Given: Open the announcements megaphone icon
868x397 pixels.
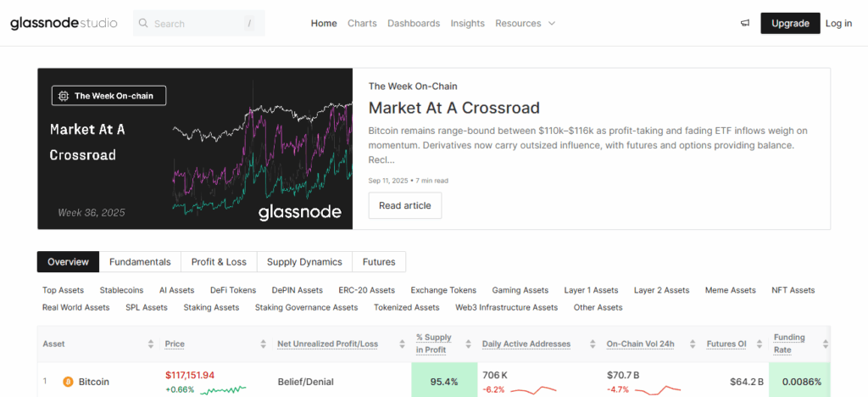Looking at the screenshot, I should point(745,23).
